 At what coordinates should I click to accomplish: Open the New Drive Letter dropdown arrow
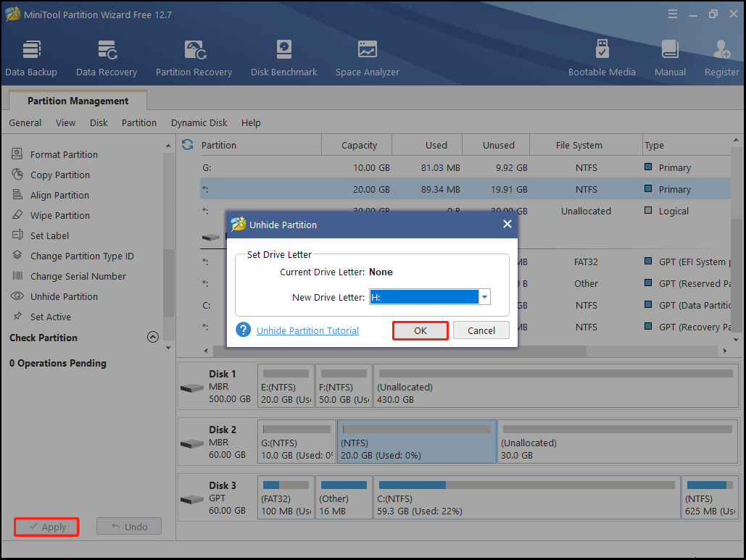click(484, 297)
